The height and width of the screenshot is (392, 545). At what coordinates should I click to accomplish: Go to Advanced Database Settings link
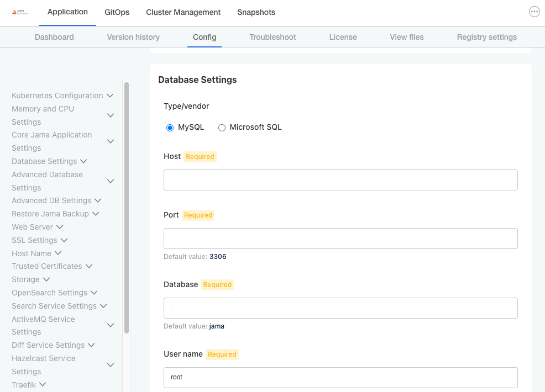pyautogui.click(x=48, y=181)
